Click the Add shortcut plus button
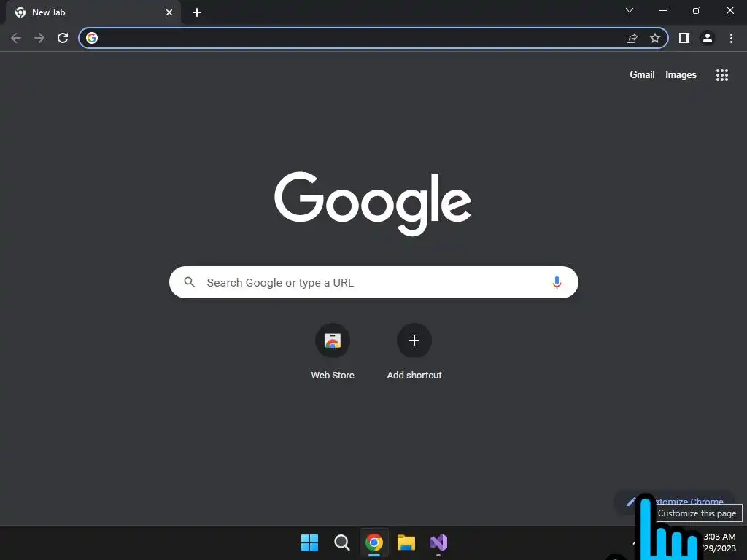The image size is (747, 560). pos(414,341)
